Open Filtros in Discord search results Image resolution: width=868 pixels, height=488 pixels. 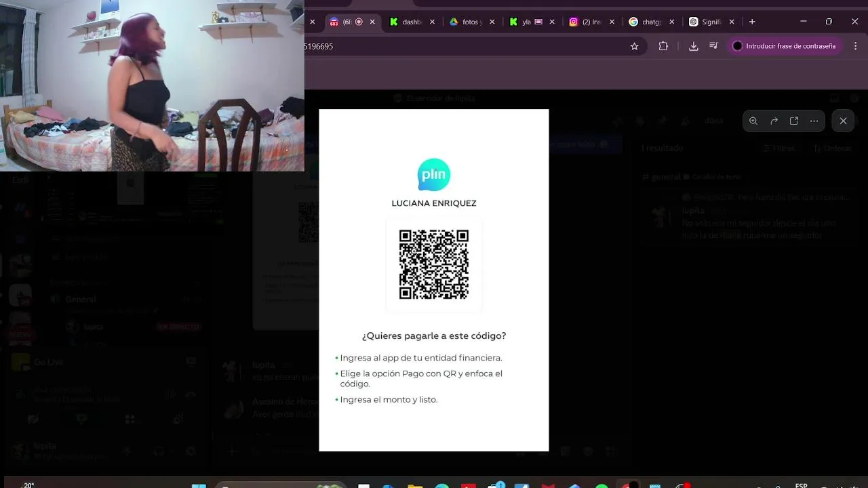pos(778,148)
